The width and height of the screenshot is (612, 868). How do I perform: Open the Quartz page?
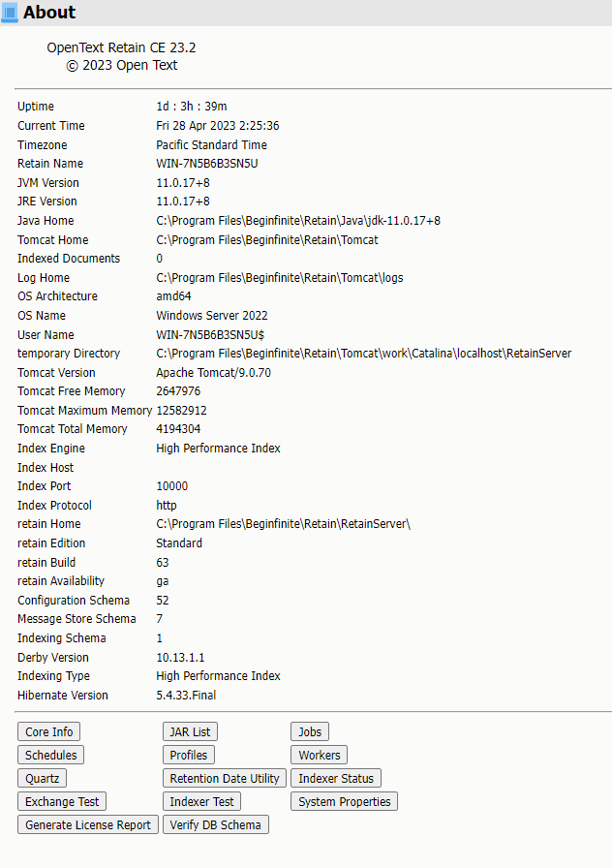(x=42, y=778)
